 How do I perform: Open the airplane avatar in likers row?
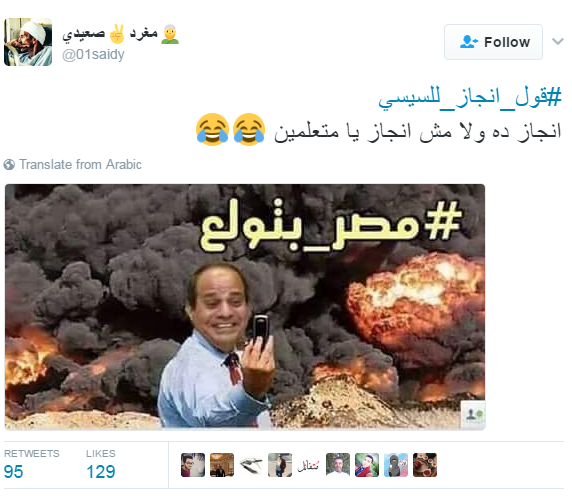251,465
